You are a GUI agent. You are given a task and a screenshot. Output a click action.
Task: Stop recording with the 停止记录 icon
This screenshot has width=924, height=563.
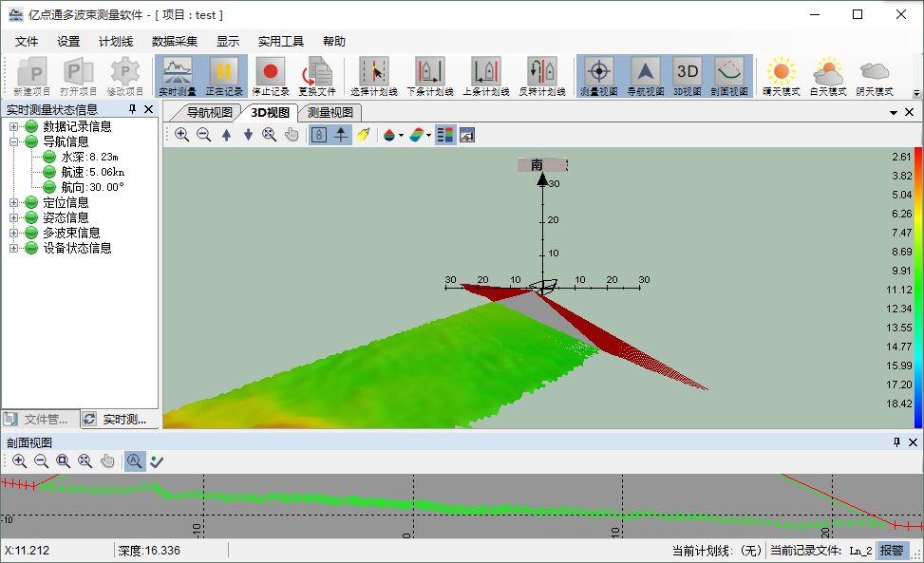[271, 77]
